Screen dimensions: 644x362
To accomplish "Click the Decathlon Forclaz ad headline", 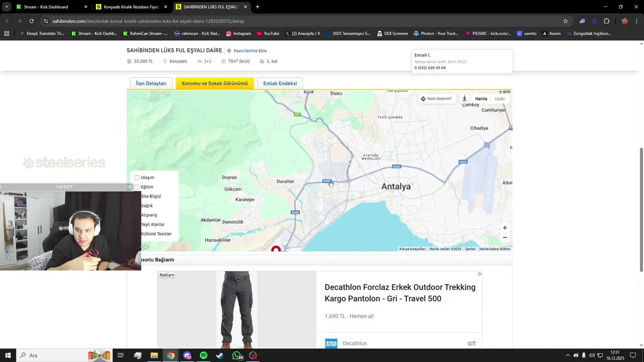I will (x=400, y=293).
